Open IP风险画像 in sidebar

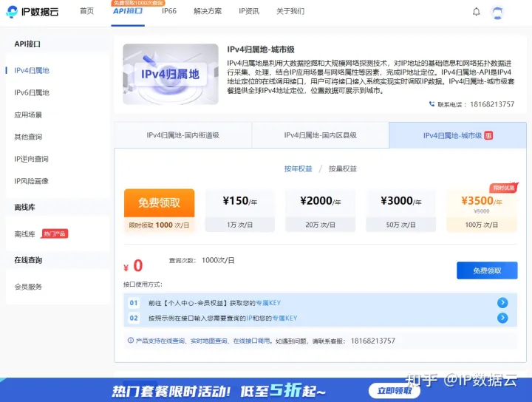[31, 181]
